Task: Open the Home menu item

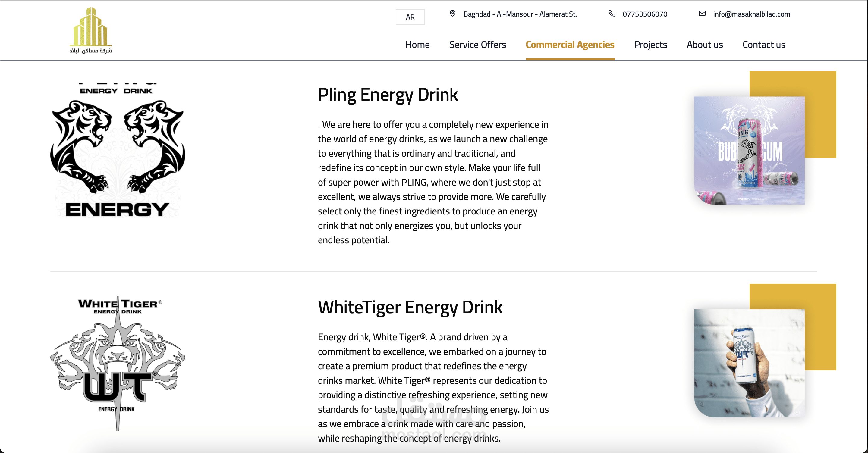Action: (x=417, y=45)
